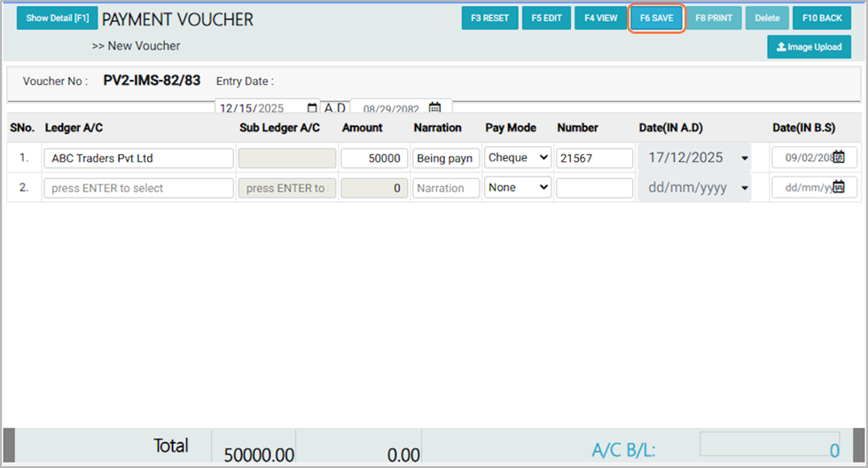Click the Amount field showing 50000
868x468 pixels.
(x=374, y=158)
